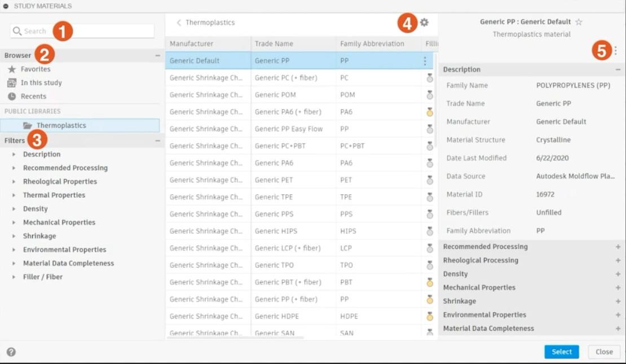Click the table horizontal scrollbar
626x364 pixels.
(236, 338)
